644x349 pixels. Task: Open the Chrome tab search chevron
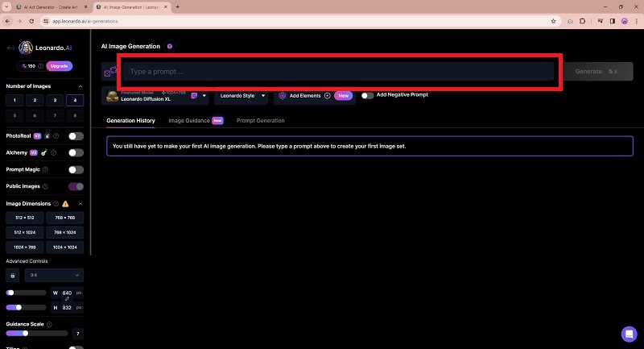[x=6, y=6]
